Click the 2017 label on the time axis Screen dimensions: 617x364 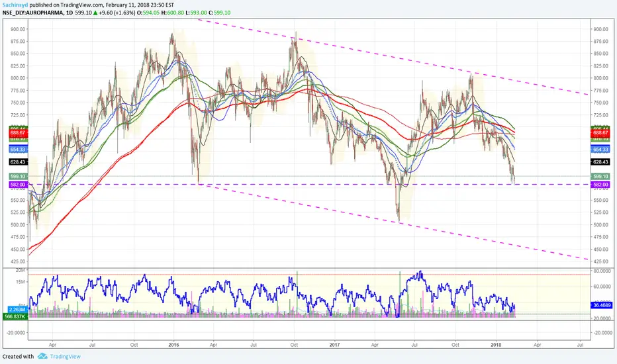pyautogui.click(x=334, y=345)
